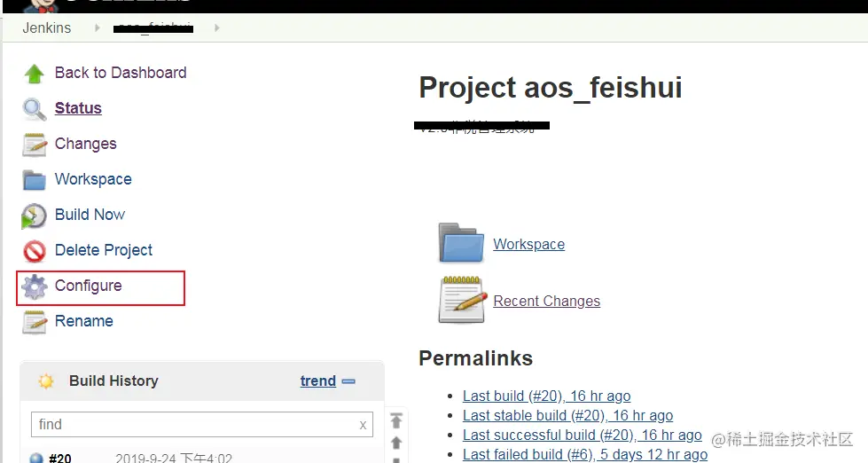Click the sun weather icon in Build History

pos(46,381)
